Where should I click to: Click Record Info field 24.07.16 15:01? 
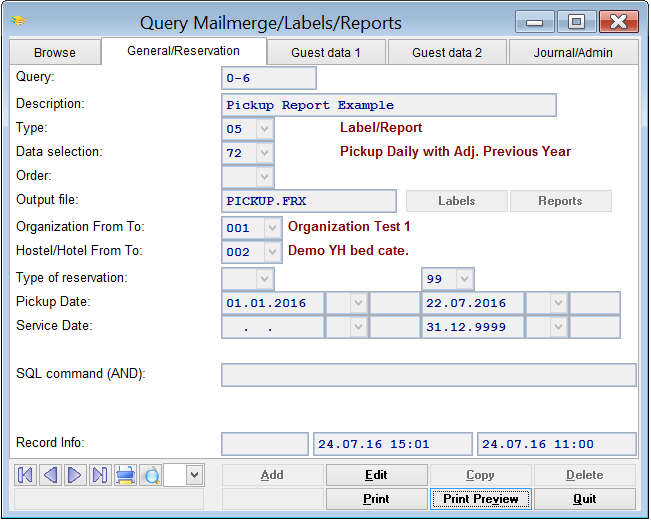[x=393, y=444]
